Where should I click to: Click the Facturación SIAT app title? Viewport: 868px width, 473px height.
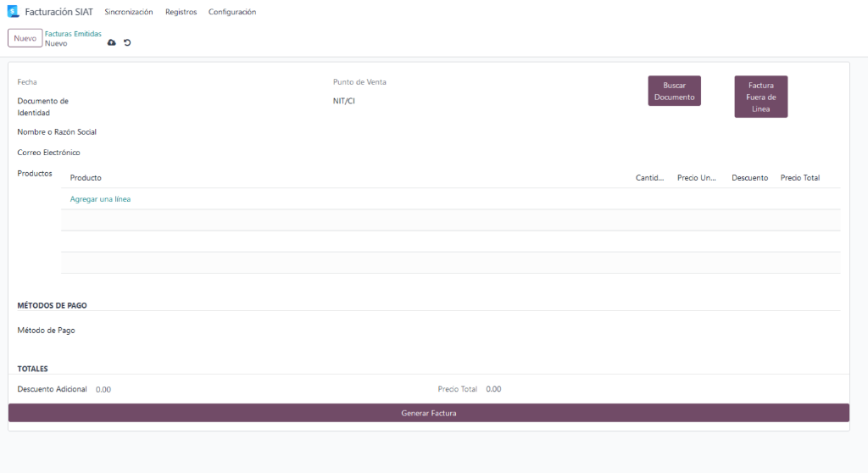point(58,12)
